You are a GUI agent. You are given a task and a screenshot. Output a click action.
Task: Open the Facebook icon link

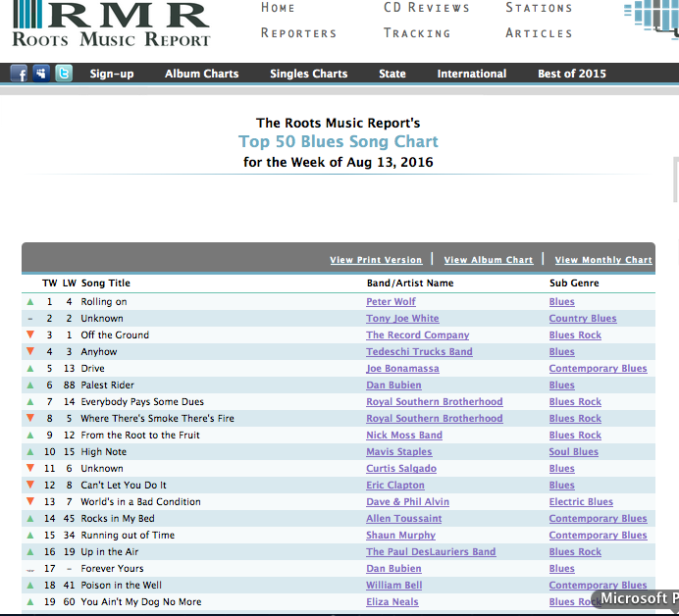19,74
